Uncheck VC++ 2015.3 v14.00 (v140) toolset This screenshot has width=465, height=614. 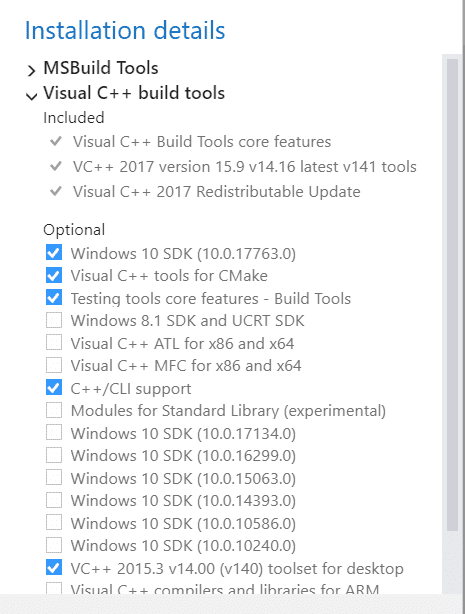[54, 567]
